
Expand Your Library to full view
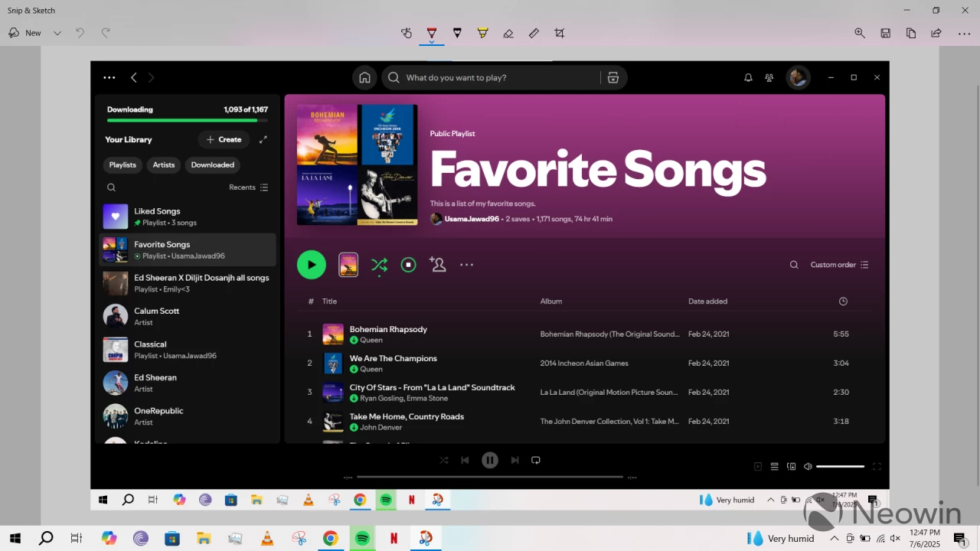pyautogui.click(x=263, y=139)
